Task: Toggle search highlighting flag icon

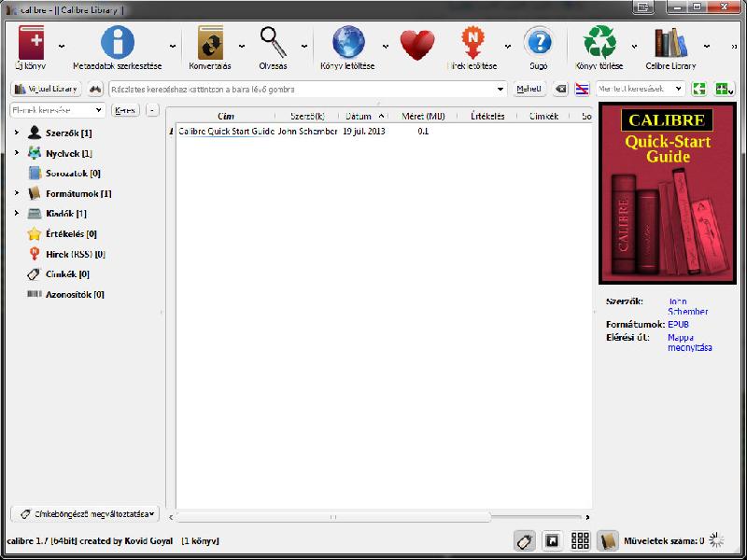Action: 582,89
